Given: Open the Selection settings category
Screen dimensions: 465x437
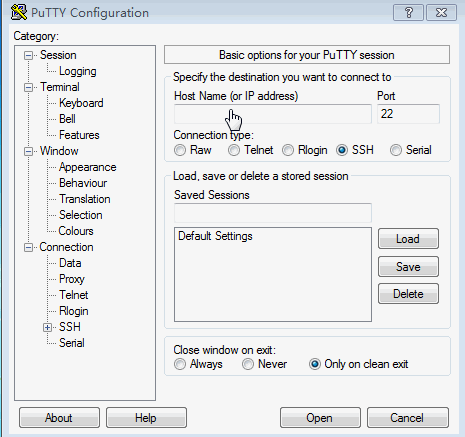Looking at the screenshot, I should [80, 215].
